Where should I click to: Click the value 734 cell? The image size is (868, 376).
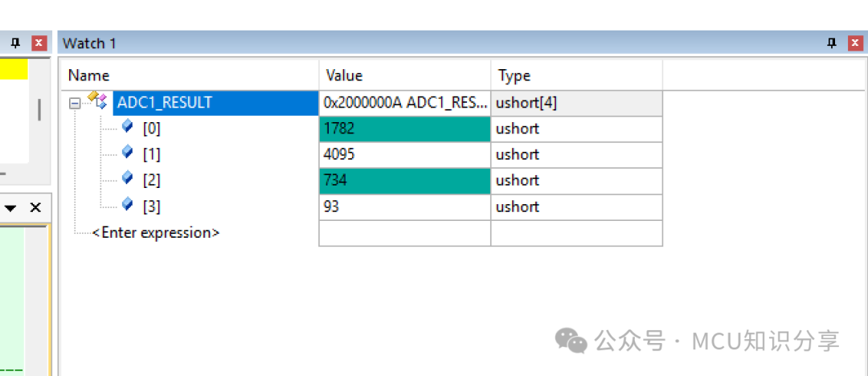coord(404,181)
